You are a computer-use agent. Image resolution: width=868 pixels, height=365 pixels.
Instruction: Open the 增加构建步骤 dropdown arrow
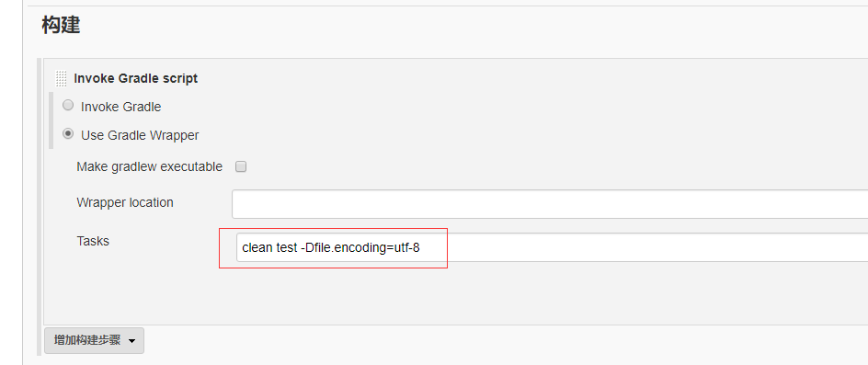click(x=131, y=340)
